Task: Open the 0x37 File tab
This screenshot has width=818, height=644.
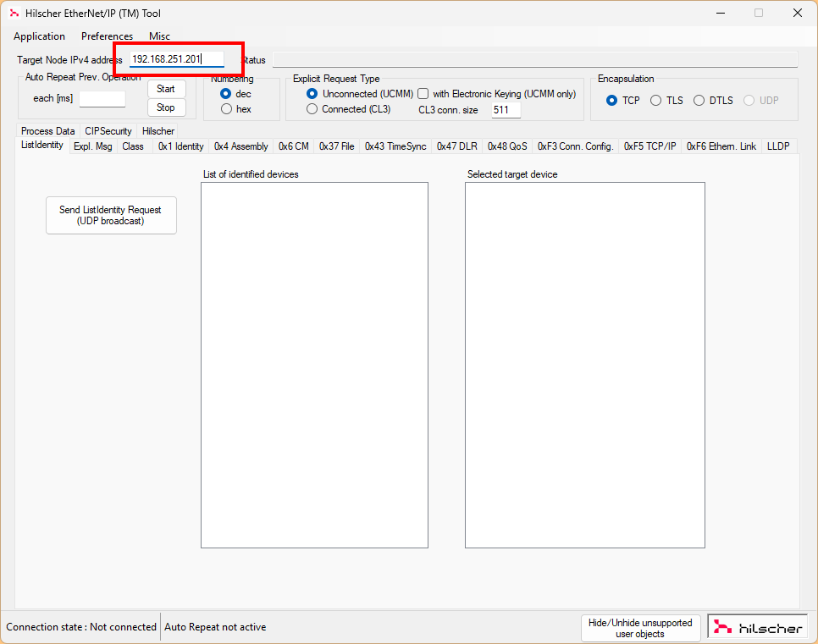Action: 336,146
